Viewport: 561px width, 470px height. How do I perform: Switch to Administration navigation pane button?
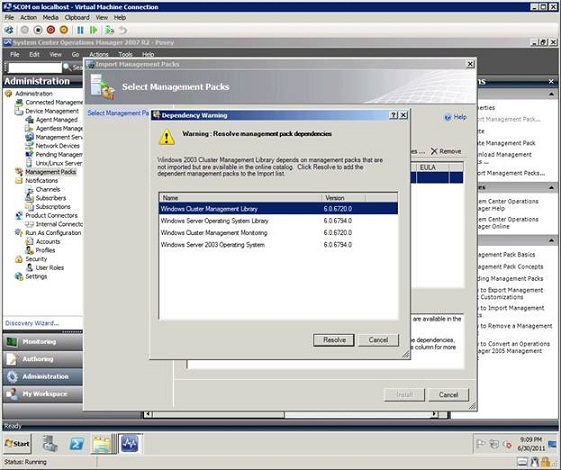point(43,376)
